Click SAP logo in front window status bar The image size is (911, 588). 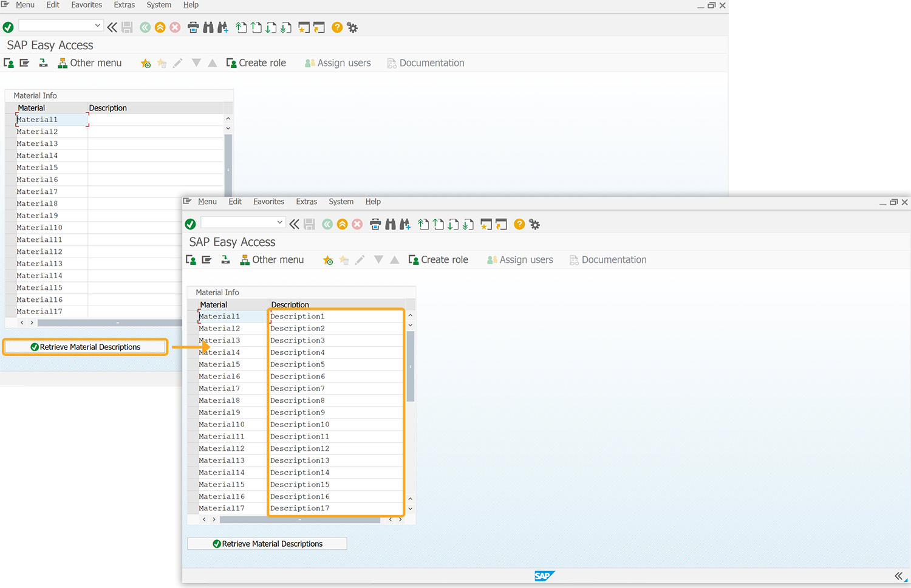coord(544,576)
